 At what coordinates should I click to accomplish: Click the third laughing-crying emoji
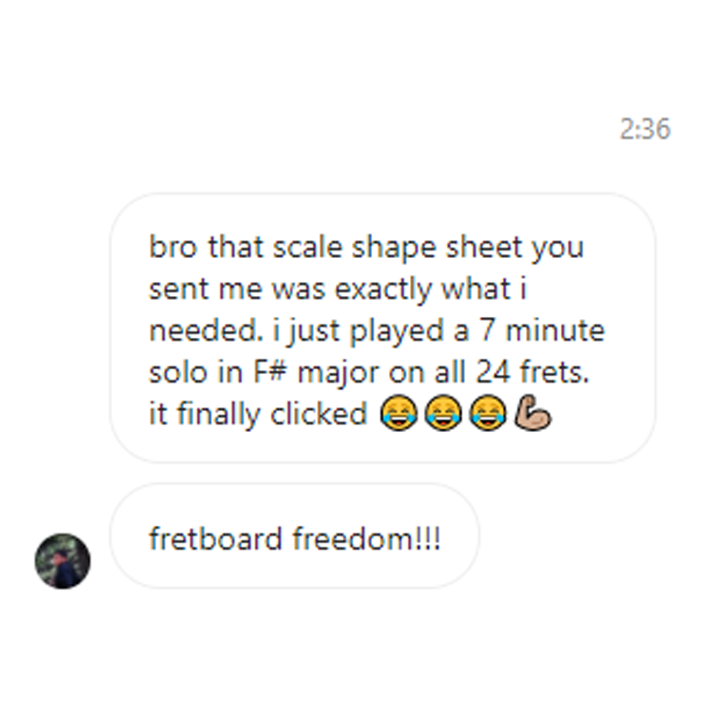pyautogui.click(x=487, y=413)
